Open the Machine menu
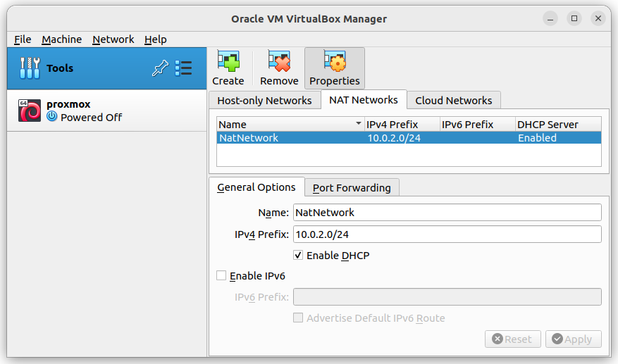The height and width of the screenshot is (364, 618). [x=61, y=39]
